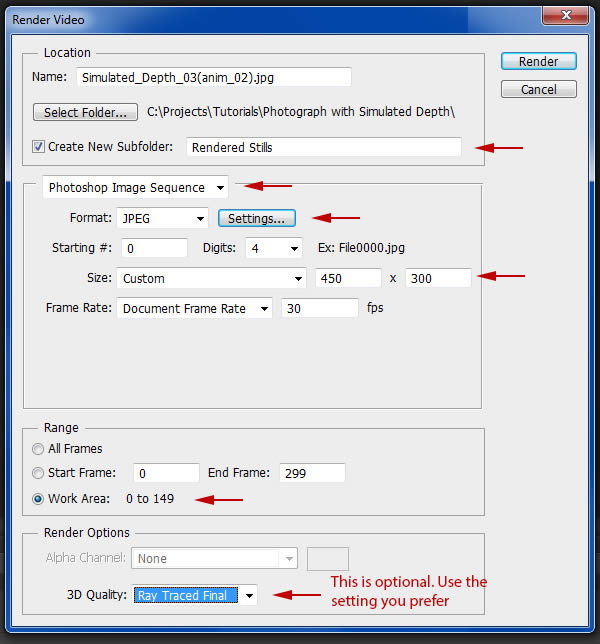
Task: Click the example text Ex: File0000.jpg
Action: (x=361, y=248)
